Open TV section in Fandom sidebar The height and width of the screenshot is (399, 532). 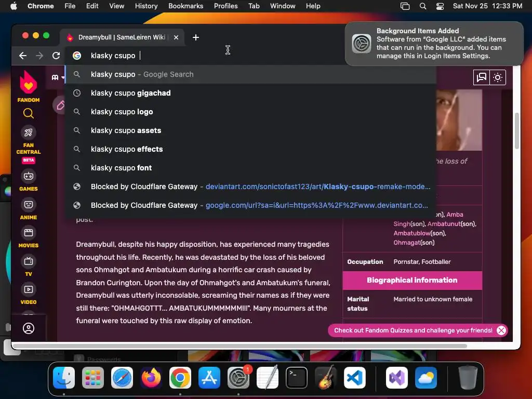pos(29,265)
